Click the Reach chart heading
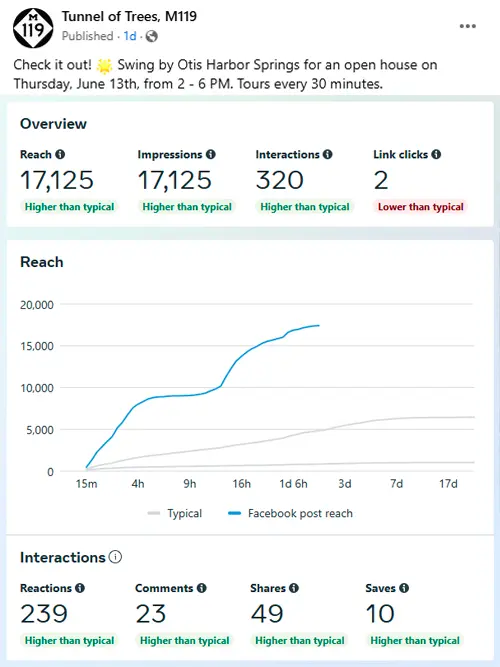This screenshot has width=500, height=667. coord(42,262)
